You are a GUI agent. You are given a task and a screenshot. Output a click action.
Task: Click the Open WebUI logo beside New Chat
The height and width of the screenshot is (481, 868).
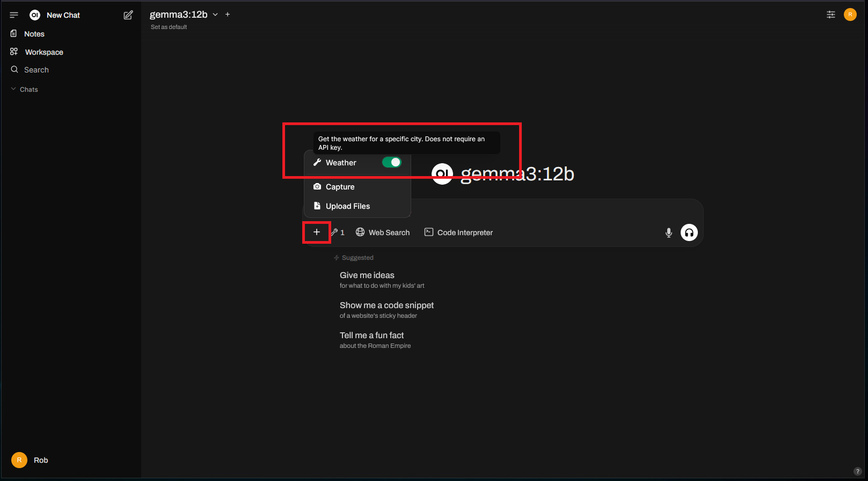[x=35, y=15]
